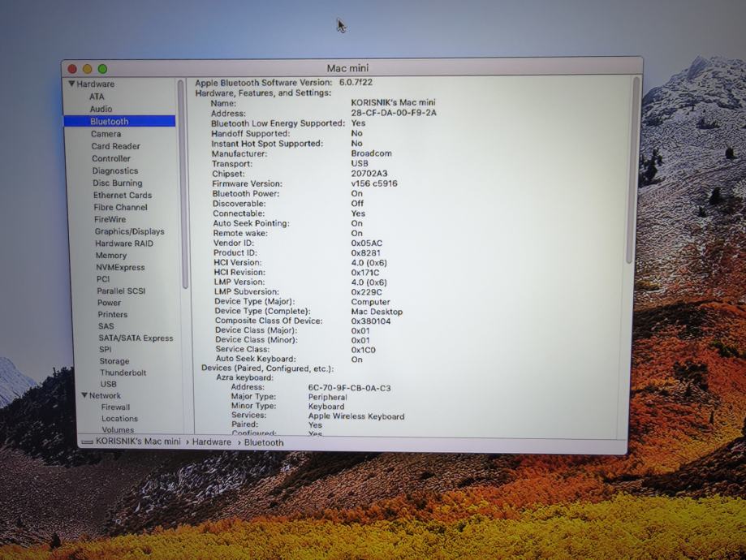
Task: Click the Major Type value Peripheral
Action: (327, 398)
